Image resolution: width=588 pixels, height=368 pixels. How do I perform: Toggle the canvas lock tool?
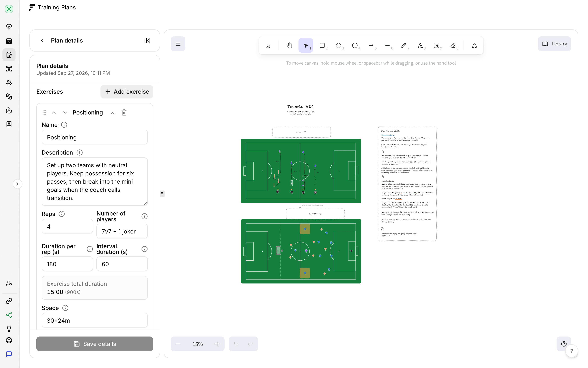click(268, 46)
